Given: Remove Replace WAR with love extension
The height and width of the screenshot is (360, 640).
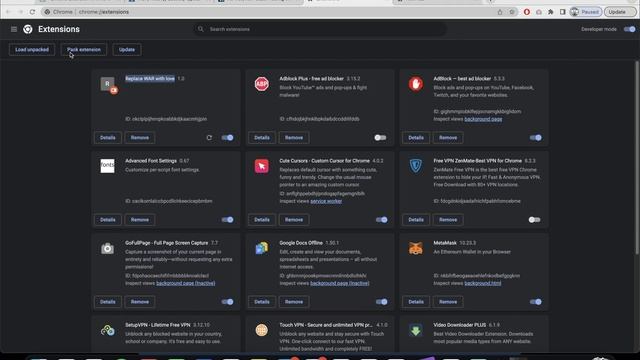Looking at the screenshot, I should point(140,138).
